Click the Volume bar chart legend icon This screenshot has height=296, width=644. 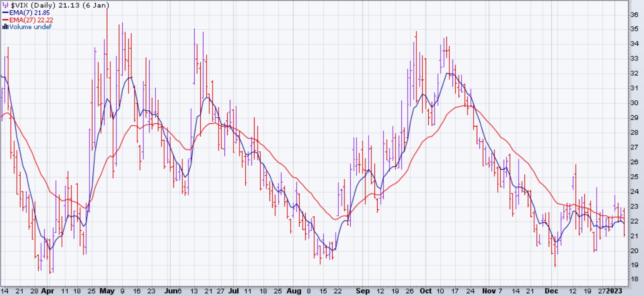pos(5,27)
